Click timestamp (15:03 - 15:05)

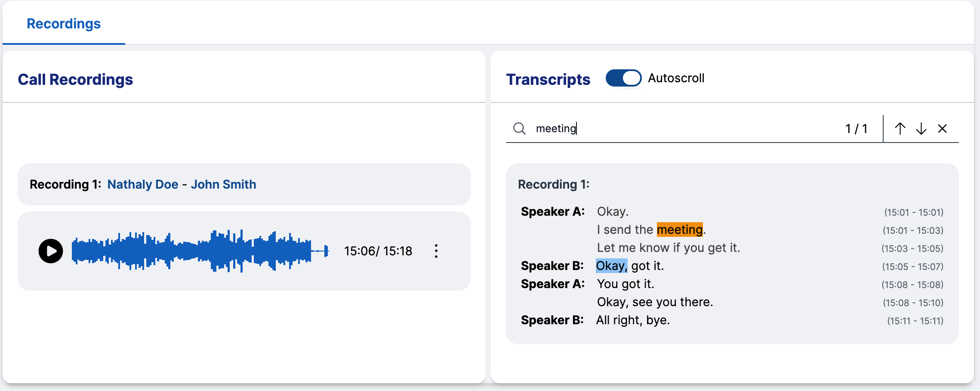(x=912, y=248)
